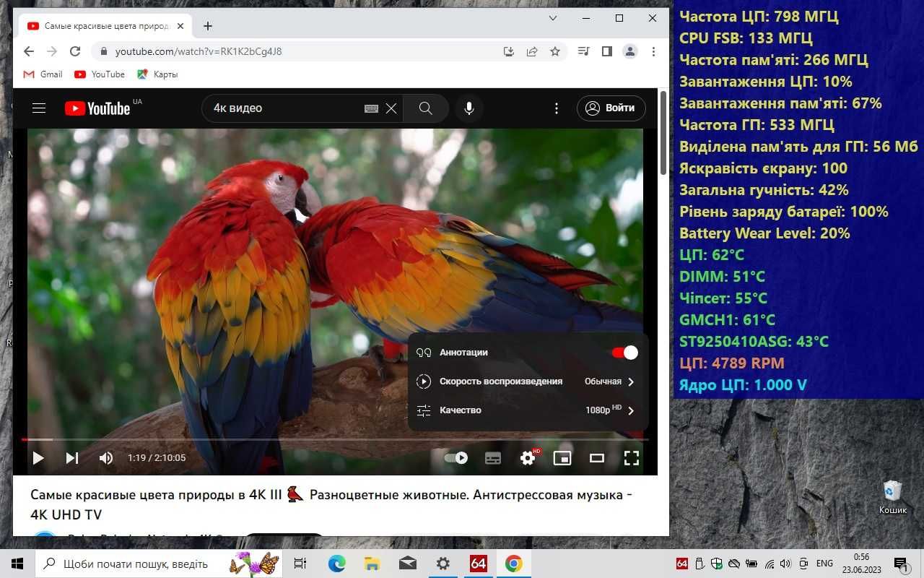Click the 1:19 / 2:10:05 time display

pyautogui.click(x=157, y=458)
